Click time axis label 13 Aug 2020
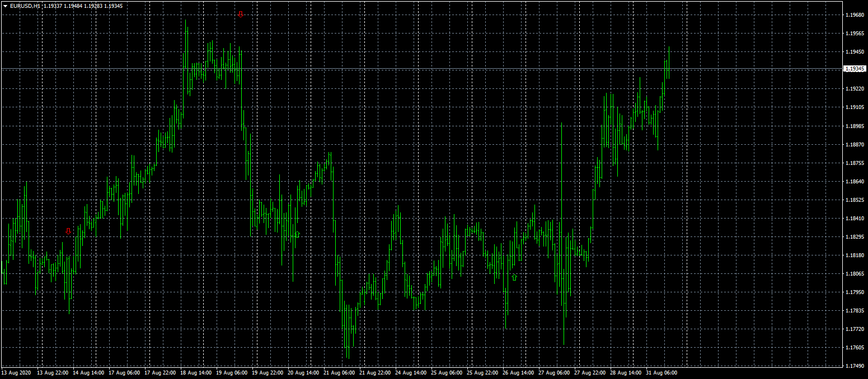 (15, 372)
